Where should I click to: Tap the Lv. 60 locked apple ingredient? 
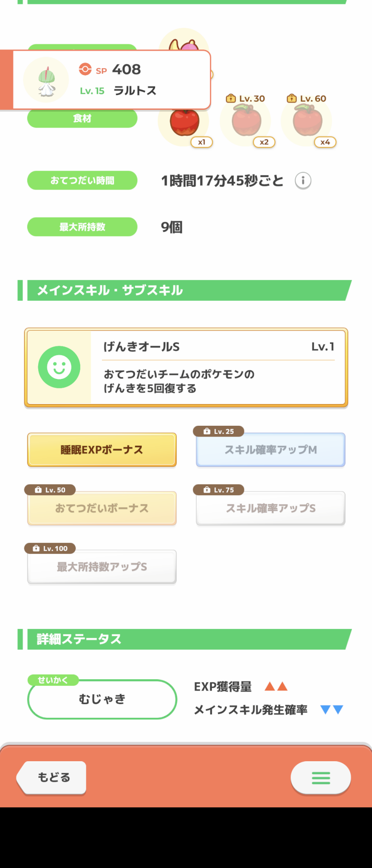(x=308, y=122)
